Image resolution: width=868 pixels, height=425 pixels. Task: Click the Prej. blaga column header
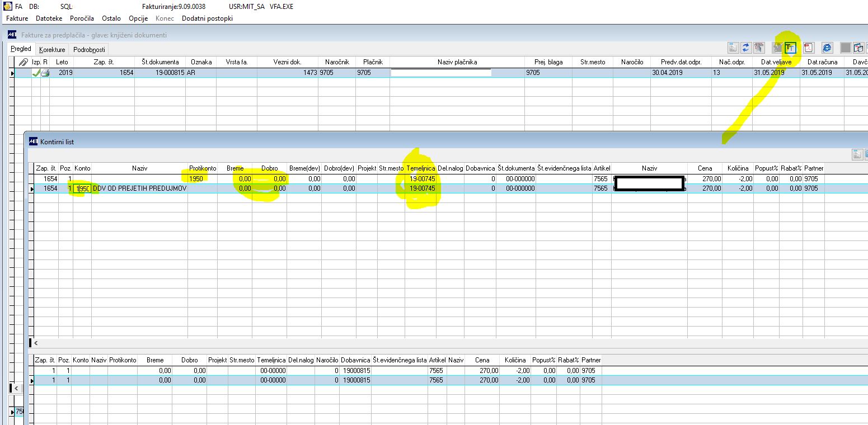(x=548, y=62)
